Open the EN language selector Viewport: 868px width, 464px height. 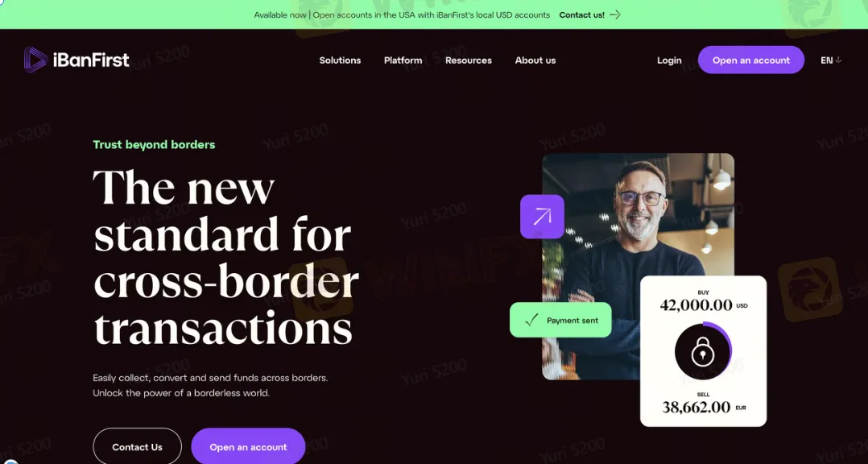click(830, 60)
